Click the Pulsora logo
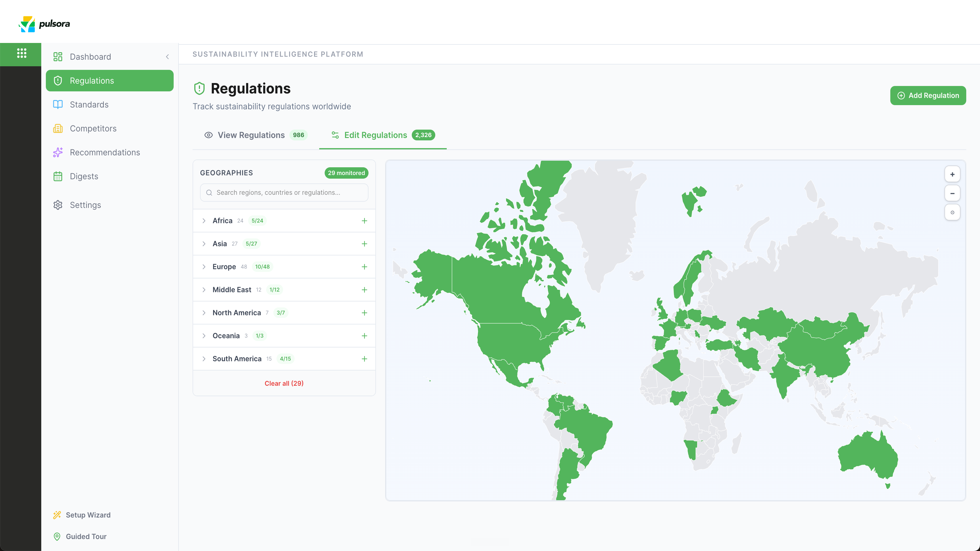 [44, 24]
